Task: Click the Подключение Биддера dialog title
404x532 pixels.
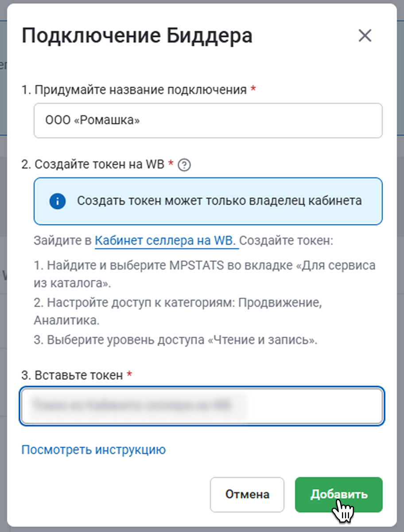Action: [x=137, y=36]
